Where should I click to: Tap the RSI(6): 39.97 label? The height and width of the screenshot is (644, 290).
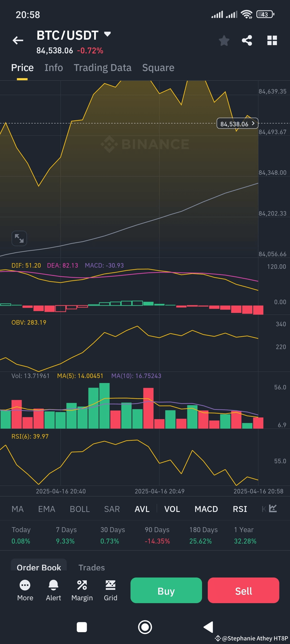coord(30,436)
